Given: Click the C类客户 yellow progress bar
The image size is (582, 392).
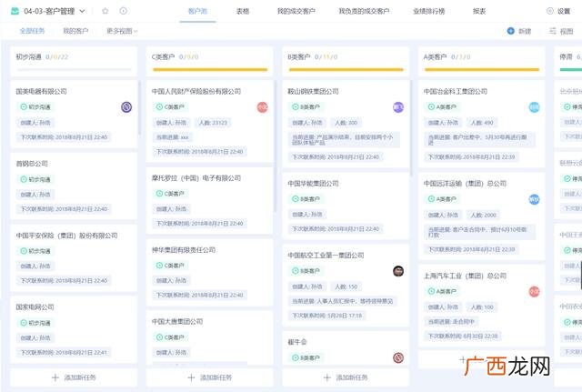Looking at the screenshot, I should (210, 69).
